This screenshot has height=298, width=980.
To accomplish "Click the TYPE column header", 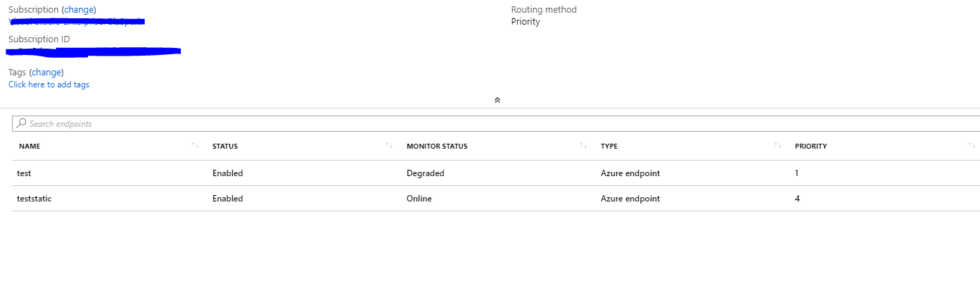I will click(x=609, y=147).
